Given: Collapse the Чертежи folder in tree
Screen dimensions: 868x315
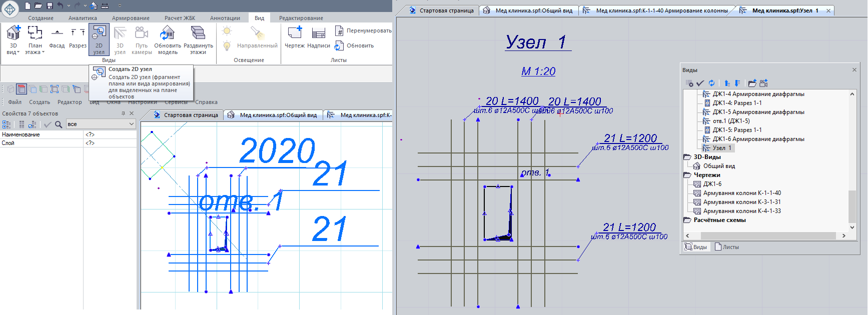Looking at the screenshot, I should pyautogui.click(x=687, y=175).
